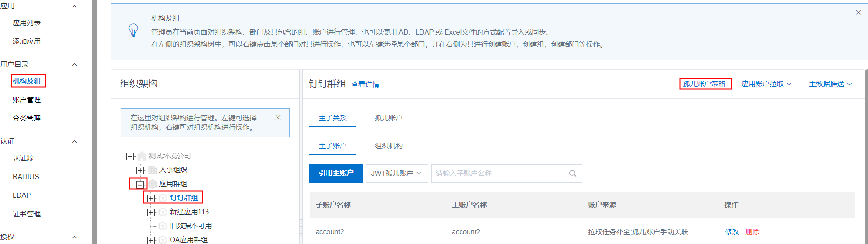Open the 应用账户拉取 dropdown menu

click(x=766, y=84)
